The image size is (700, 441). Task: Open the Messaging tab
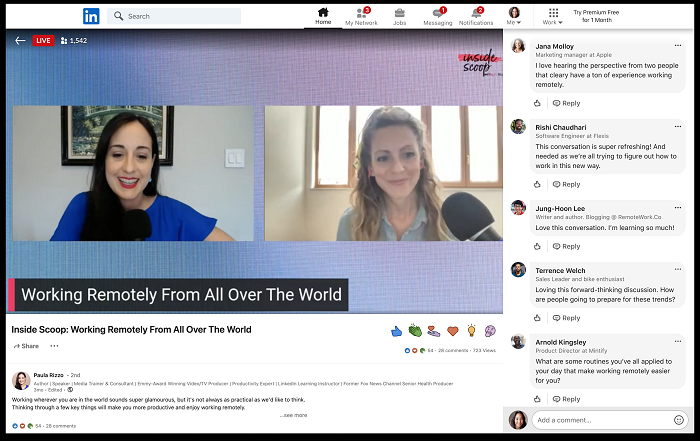(x=438, y=16)
